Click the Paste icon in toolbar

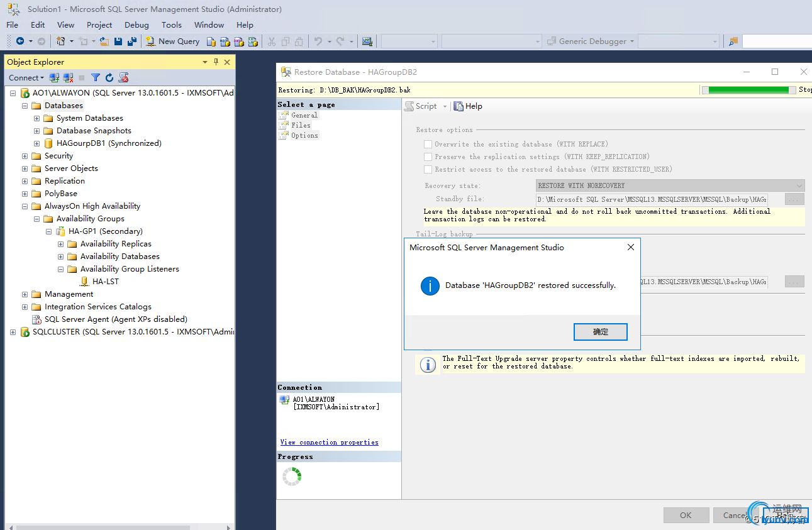coord(299,41)
